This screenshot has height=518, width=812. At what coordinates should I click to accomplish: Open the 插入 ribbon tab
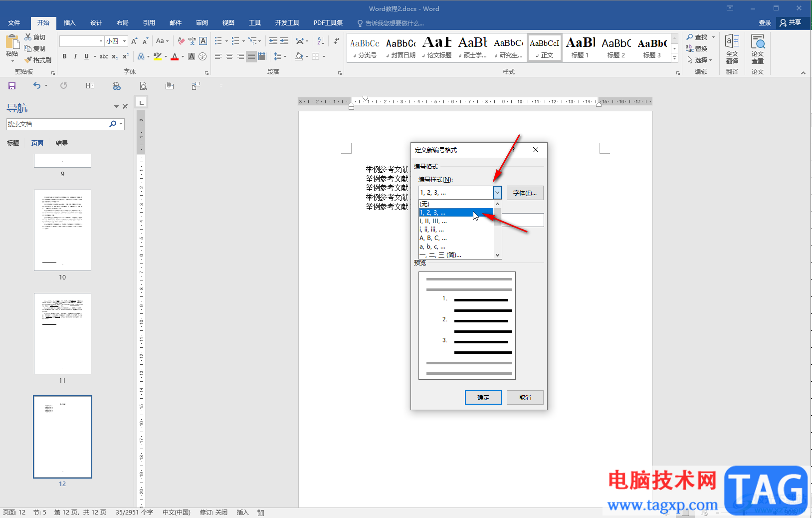[x=70, y=22]
